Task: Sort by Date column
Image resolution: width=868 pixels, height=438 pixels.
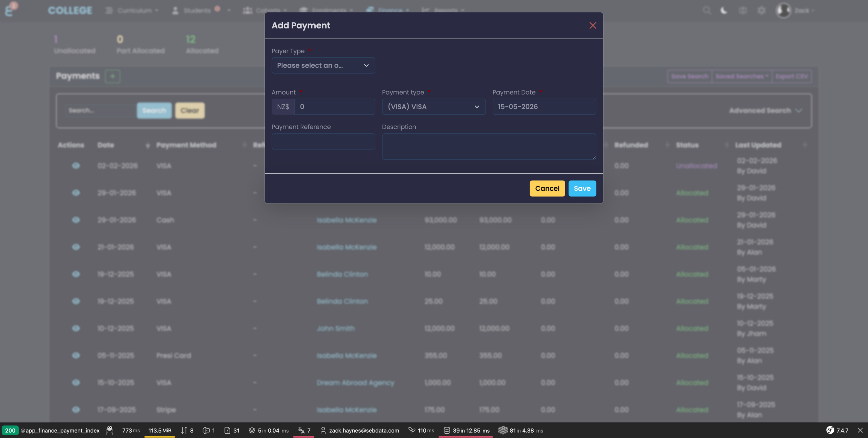Action: [124, 145]
